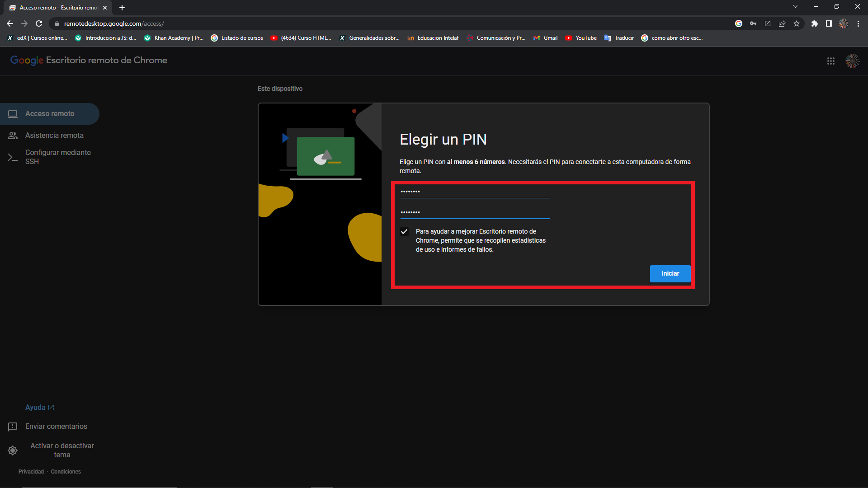Click the bookmark star icon
Viewport: 868px width, 488px height.
(797, 23)
